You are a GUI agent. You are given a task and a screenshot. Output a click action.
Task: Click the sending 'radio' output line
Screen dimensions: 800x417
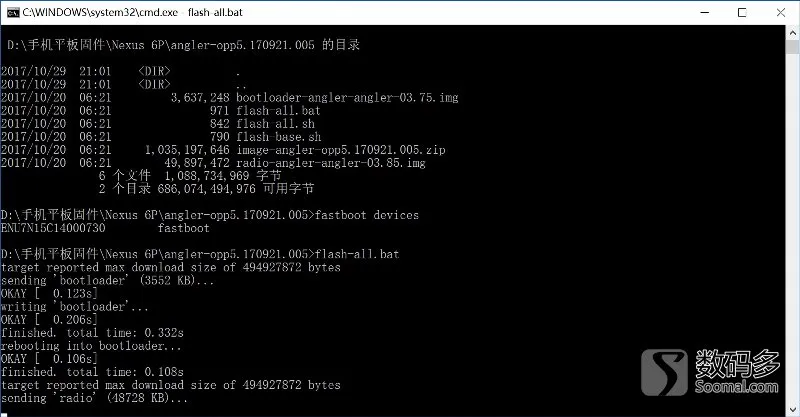coord(94,398)
